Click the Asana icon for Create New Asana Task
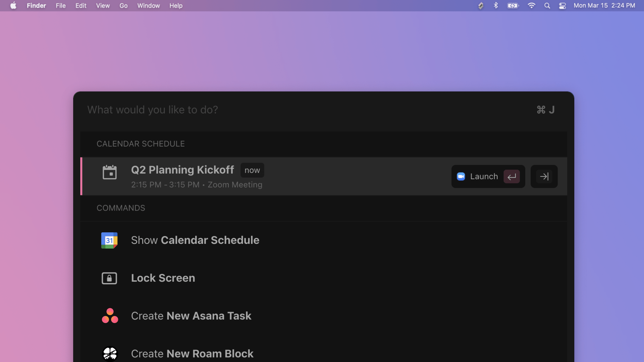The width and height of the screenshot is (644, 362). pos(109,316)
